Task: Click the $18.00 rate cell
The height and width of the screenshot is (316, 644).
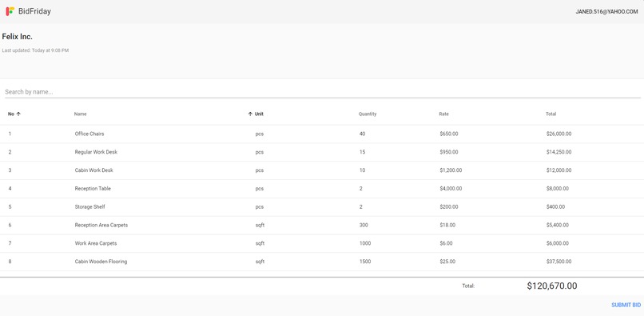Action: (447, 225)
